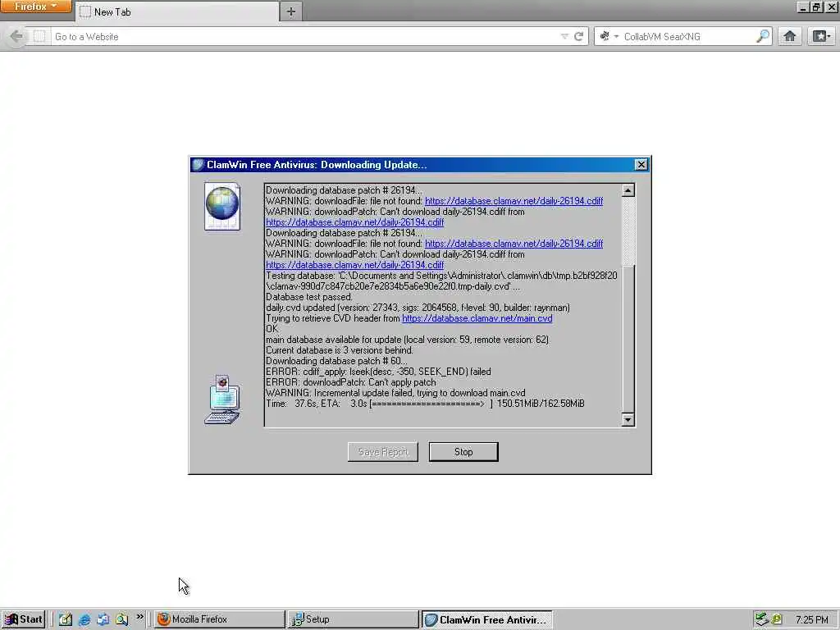Switch to ClamWin Free Antivirus taskbar button
The image size is (840, 630).
pos(487,619)
